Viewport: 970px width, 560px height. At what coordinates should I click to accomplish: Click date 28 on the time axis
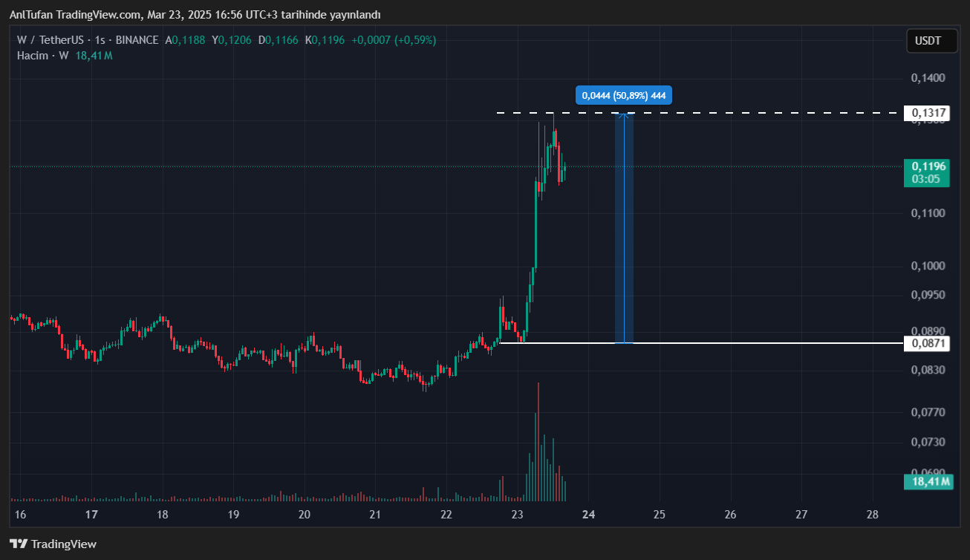pyautogui.click(x=873, y=515)
